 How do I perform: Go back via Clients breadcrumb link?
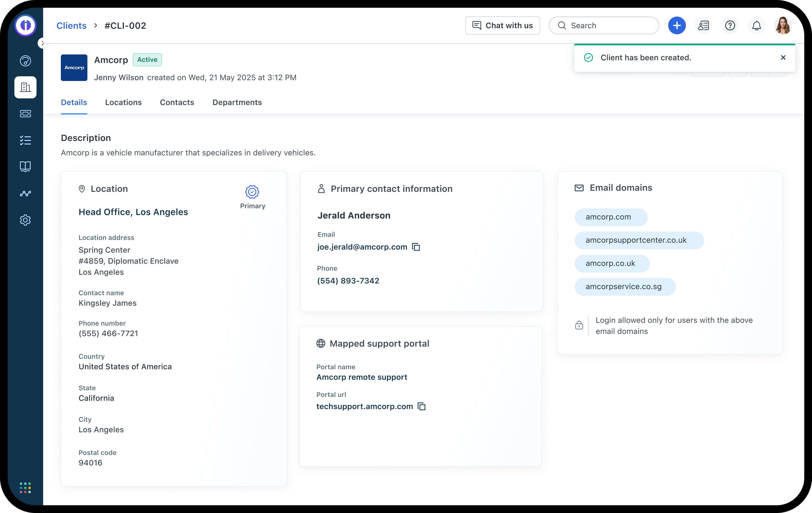(71, 26)
